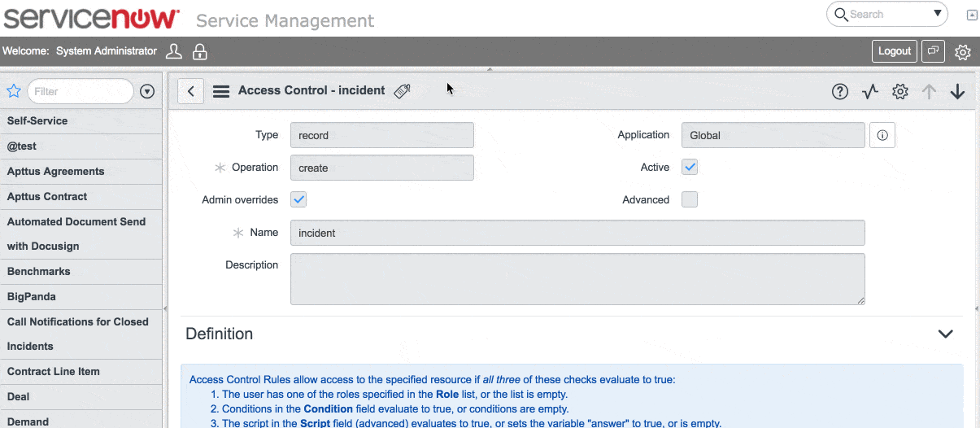This screenshot has height=428, width=980.
Task: Click into the Description text area
Action: tap(577, 279)
